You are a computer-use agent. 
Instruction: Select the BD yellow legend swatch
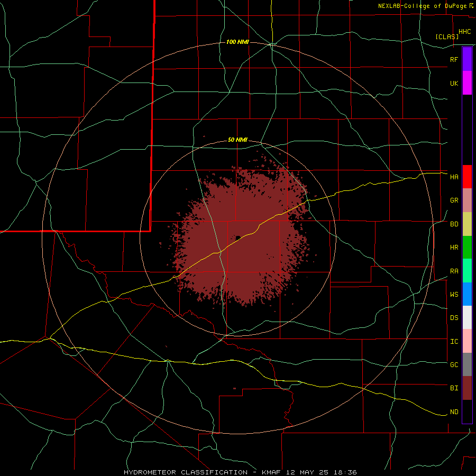pyautogui.click(x=467, y=224)
